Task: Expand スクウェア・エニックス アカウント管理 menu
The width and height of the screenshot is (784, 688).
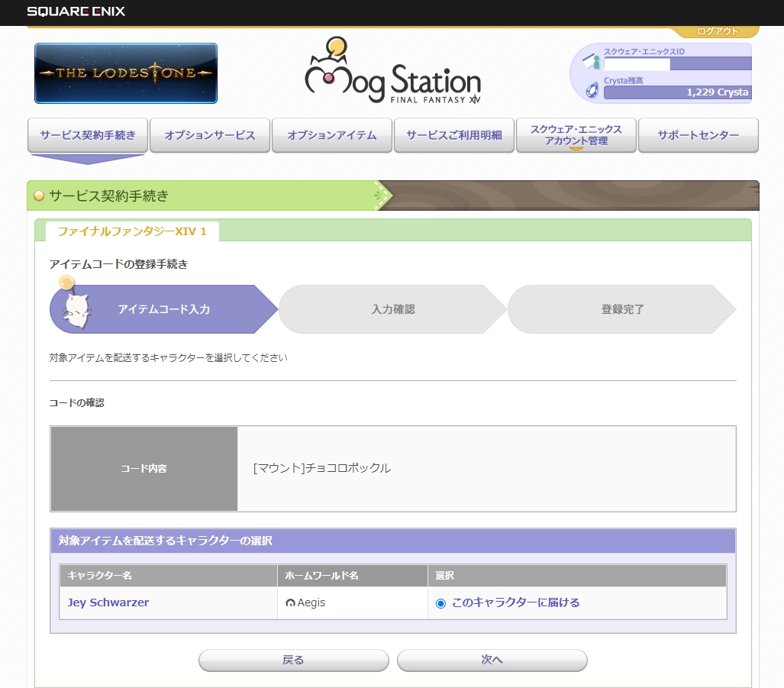Action: point(576,135)
